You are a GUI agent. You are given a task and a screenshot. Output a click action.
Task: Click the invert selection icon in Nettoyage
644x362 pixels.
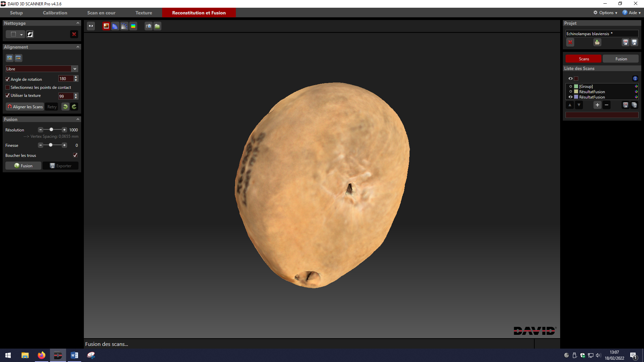pyautogui.click(x=30, y=34)
